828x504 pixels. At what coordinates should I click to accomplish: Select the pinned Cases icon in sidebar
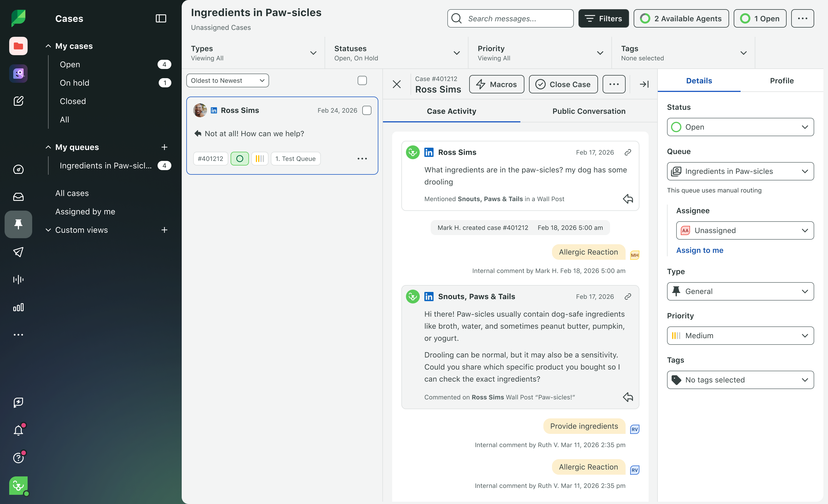18,224
